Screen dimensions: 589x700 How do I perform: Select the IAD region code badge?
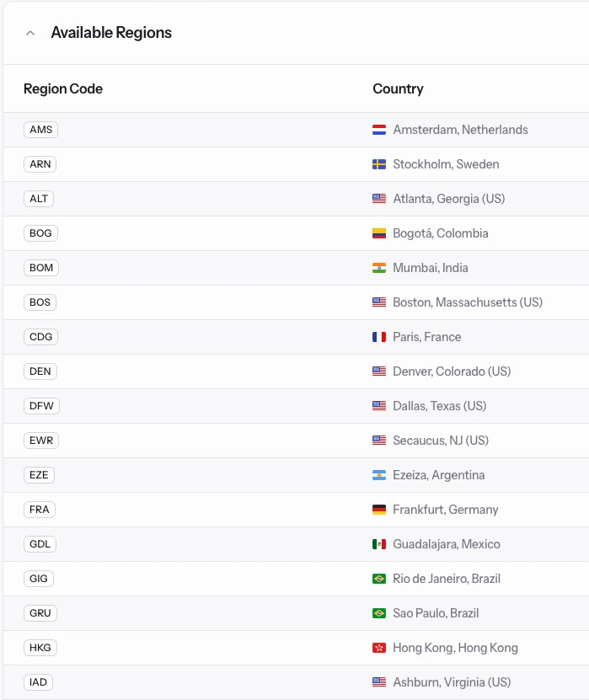(38, 682)
